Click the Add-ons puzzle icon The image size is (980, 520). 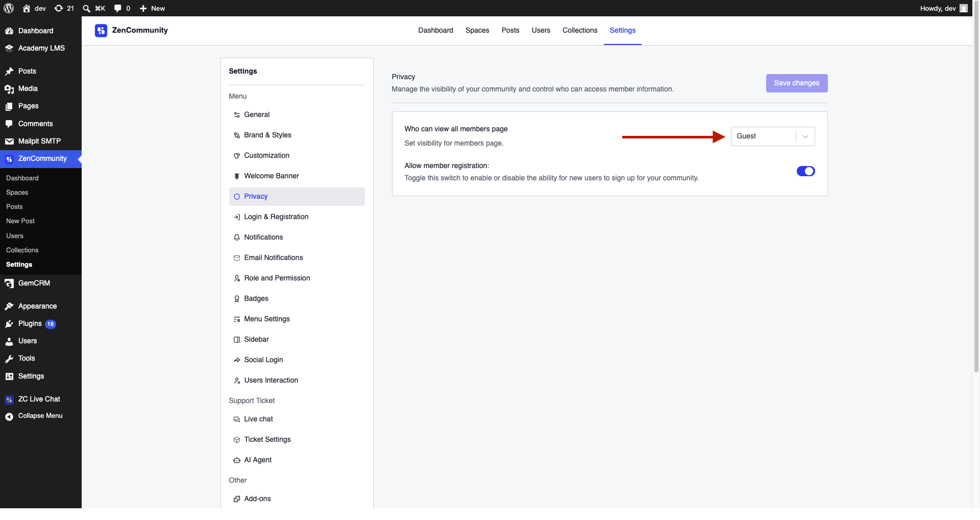(237, 499)
